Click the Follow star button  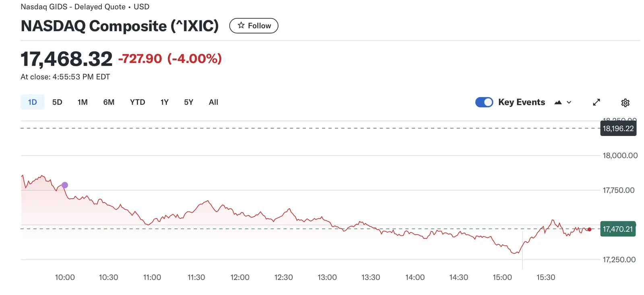tap(254, 26)
